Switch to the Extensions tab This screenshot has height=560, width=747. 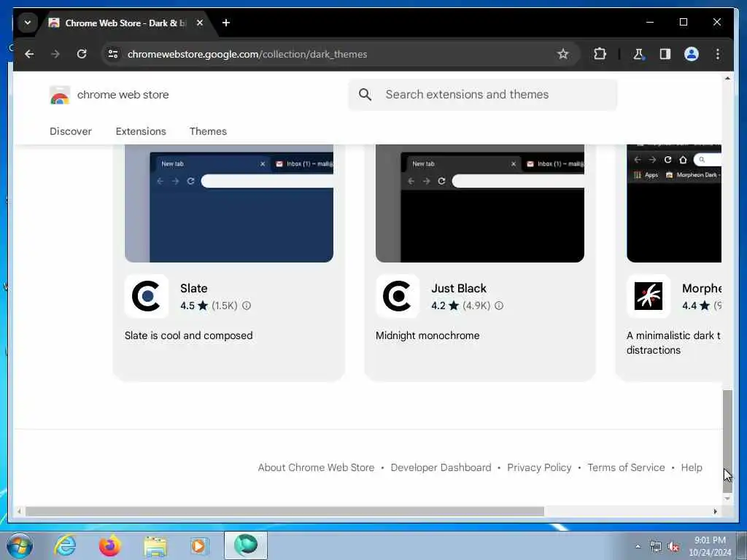click(141, 131)
